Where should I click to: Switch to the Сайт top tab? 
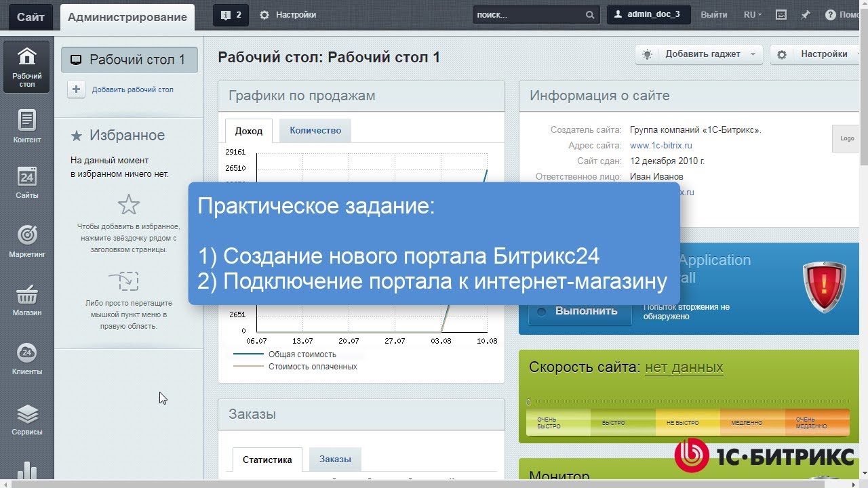coord(31,17)
